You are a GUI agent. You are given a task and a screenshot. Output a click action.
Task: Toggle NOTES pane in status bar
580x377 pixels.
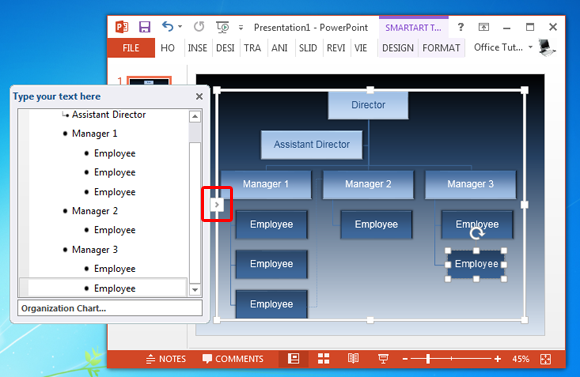[x=166, y=359]
